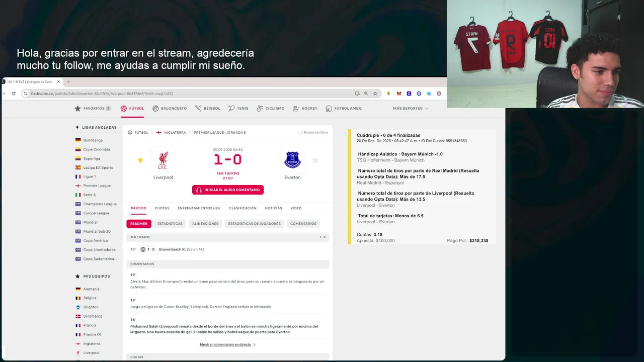The width and height of the screenshot is (644, 362).
Task: Open a new browser tab
Action: pyautogui.click(x=68, y=81)
